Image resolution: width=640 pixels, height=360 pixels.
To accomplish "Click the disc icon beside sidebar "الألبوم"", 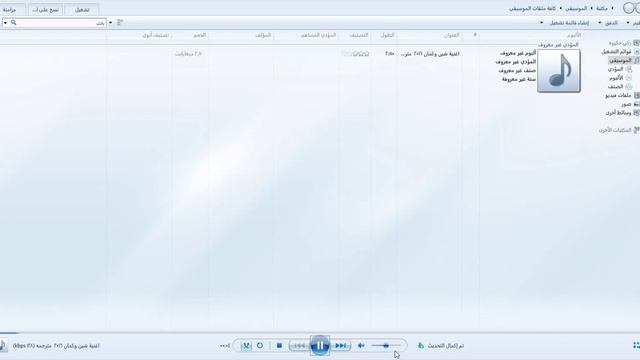I will pos(629,78).
